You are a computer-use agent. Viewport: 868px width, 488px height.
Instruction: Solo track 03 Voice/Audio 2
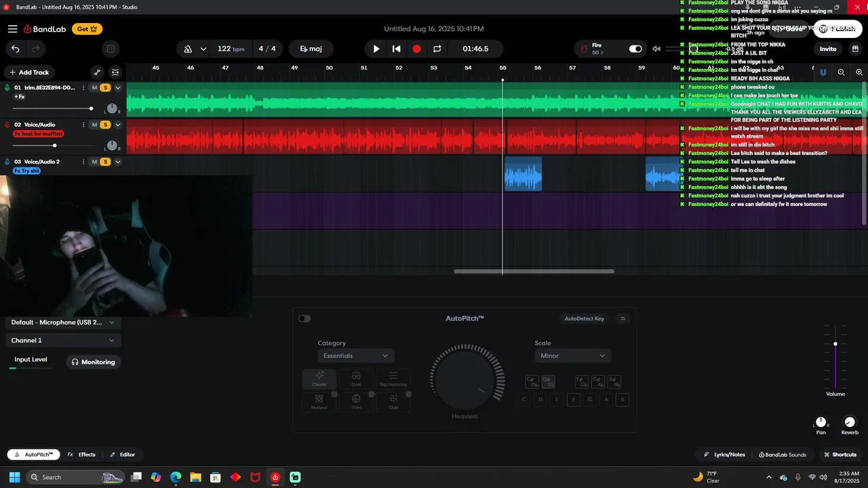pos(105,162)
